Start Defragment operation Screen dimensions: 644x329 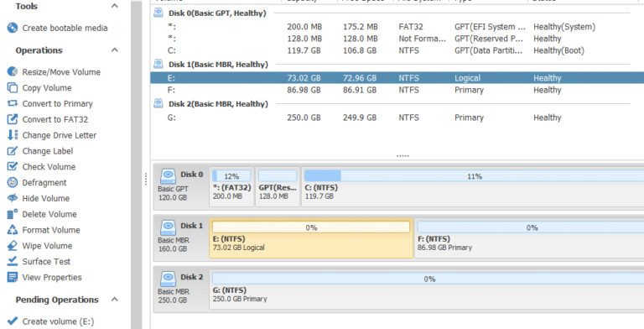(x=44, y=183)
